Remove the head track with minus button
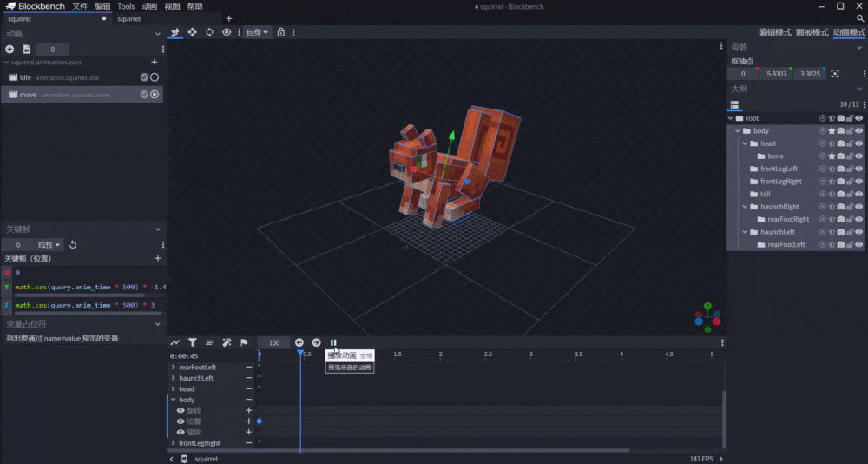 click(x=248, y=389)
